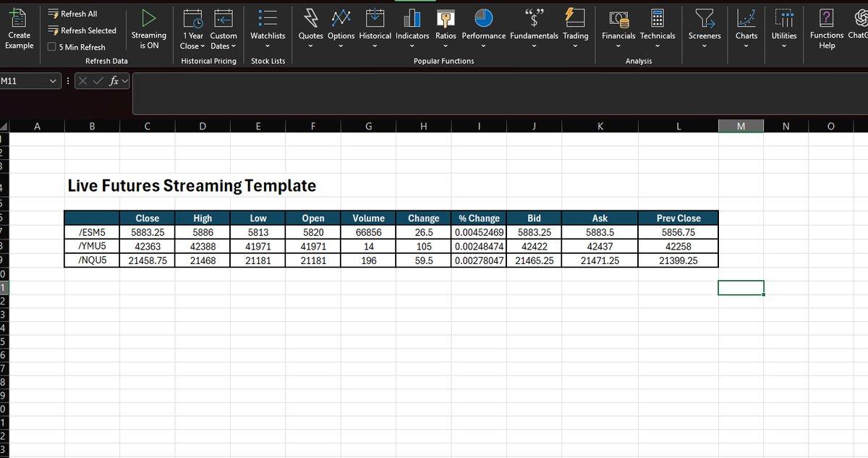Open the Technicals calculator icon
This screenshot has height=458, width=868.
click(x=657, y=17)
